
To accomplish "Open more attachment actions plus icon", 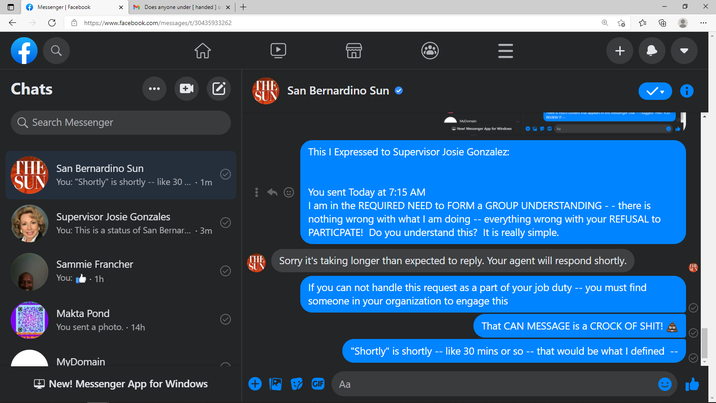I will point(255,384).
